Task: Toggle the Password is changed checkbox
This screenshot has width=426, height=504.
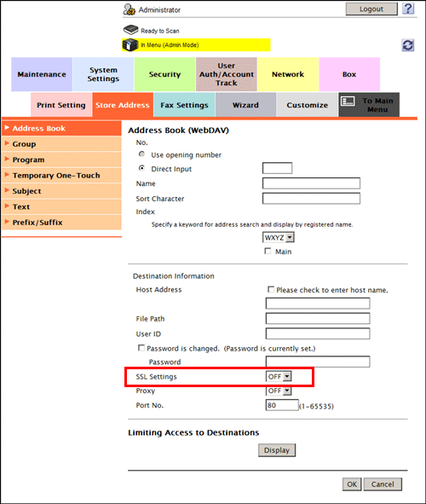Action: (x=141, y=348)
